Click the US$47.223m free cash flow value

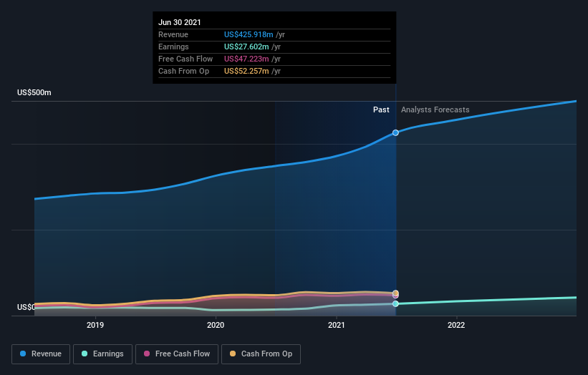point(246,59)
